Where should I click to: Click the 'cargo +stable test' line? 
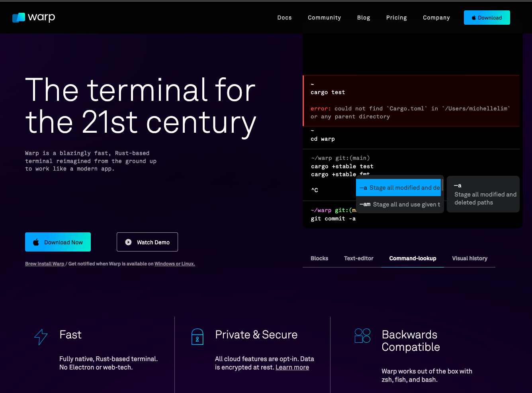(342, 167)
